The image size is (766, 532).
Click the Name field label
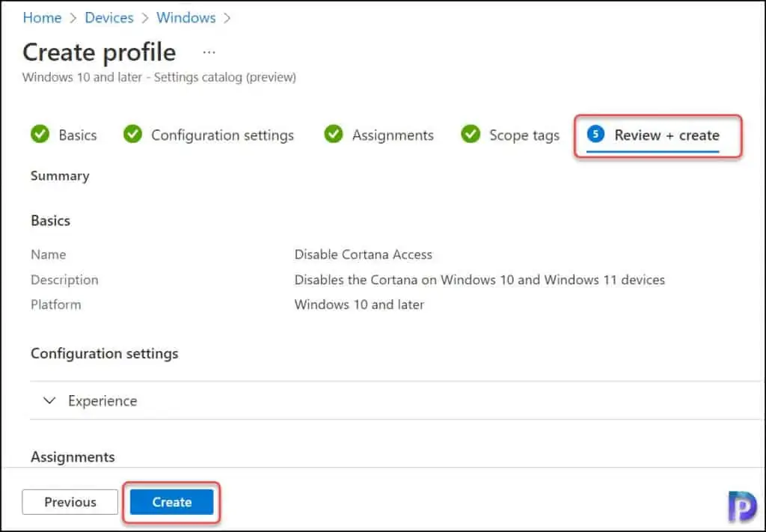point(49,254)
